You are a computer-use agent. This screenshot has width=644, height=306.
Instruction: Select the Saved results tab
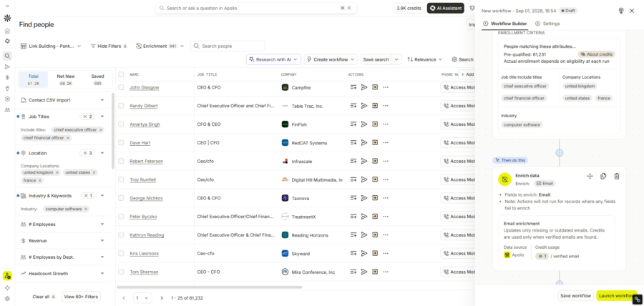pos(97,79)
